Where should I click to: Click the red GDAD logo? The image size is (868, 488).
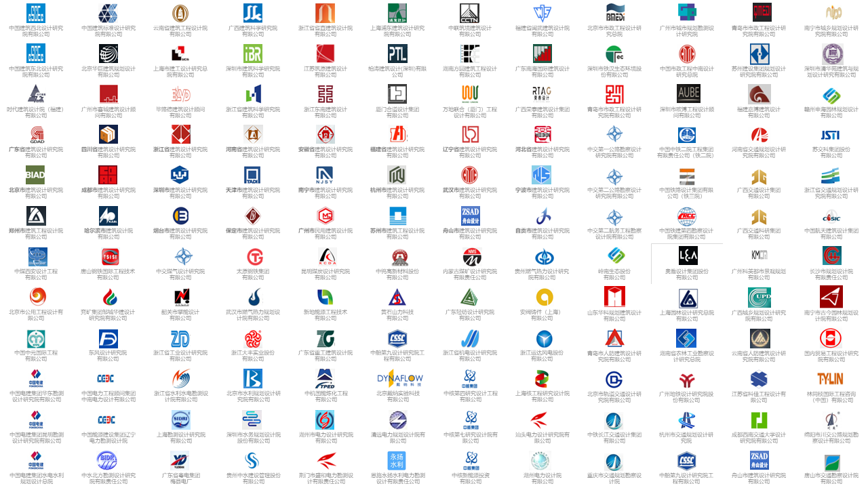(36, 134)
